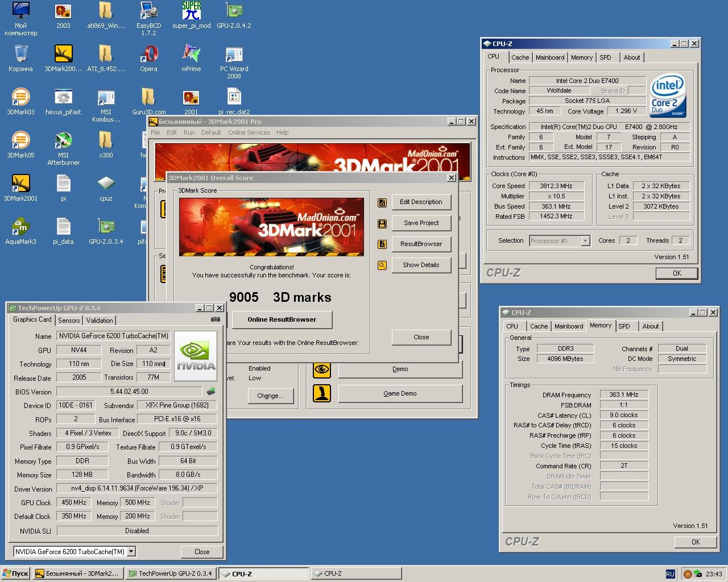Screen dimensions: 728x582
Task: Click the Change... button in 3DMark2001
Action: pyautogui.click(x=270, y=396)
